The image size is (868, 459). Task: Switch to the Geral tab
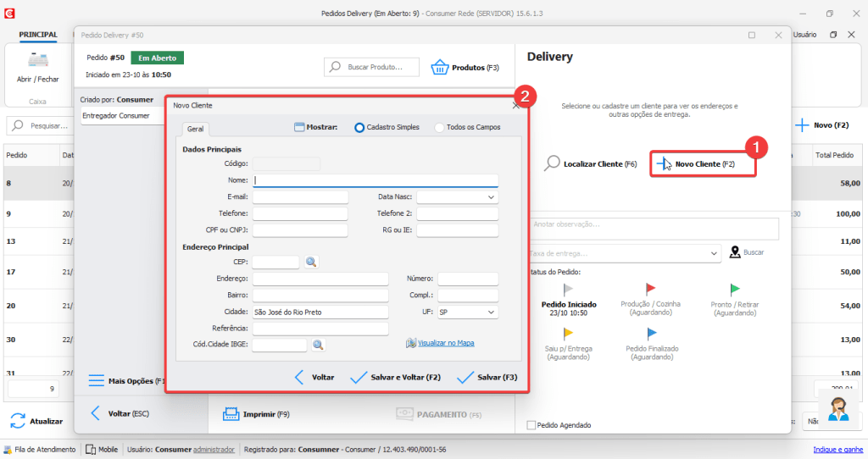pos(194,130)
